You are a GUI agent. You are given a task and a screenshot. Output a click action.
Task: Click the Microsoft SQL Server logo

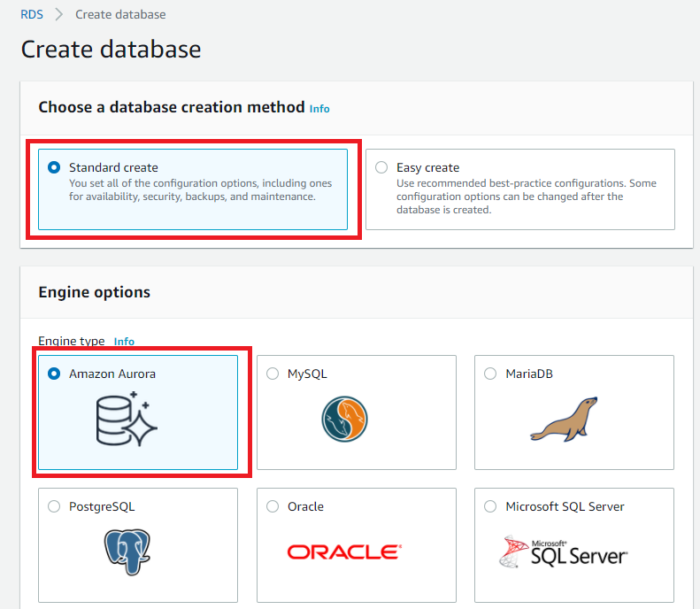[564, 552]
